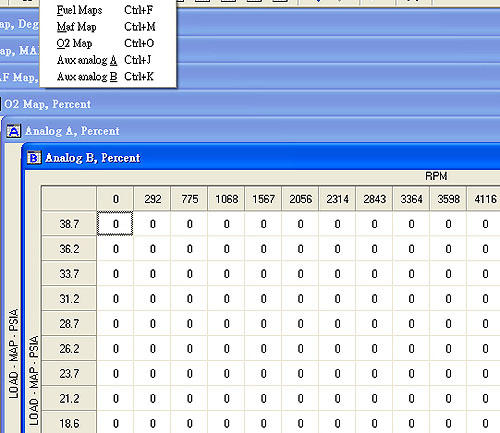Click the Analog B, Percent title bar
The width and height of the screenshot is (500, 433).
coord(262,158)
